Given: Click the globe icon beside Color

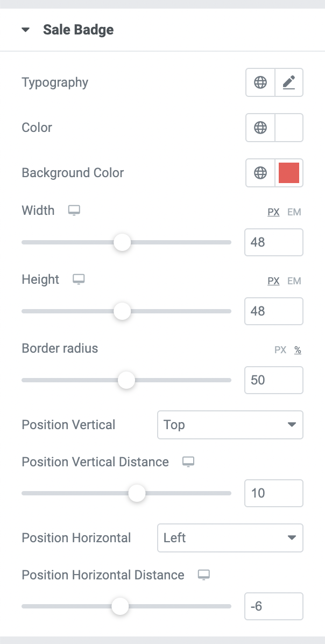Looking at the screenshot, I should coord(260,128).
